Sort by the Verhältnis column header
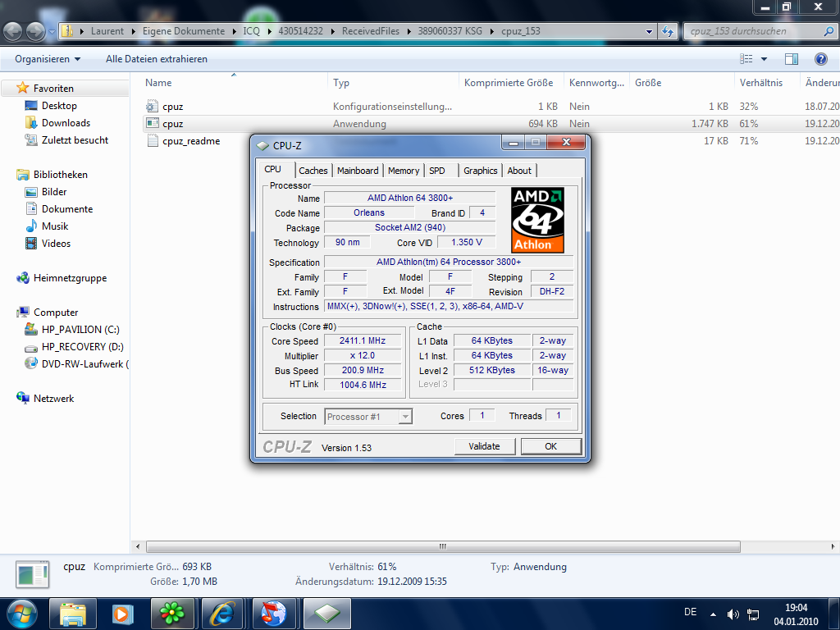840x630 pixels. tap(760, 83)
